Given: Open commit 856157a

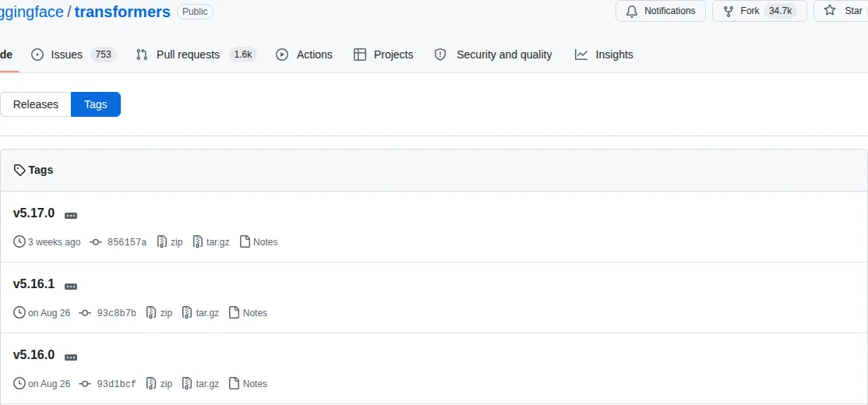Looking at the screenshot, I should 127,241.
